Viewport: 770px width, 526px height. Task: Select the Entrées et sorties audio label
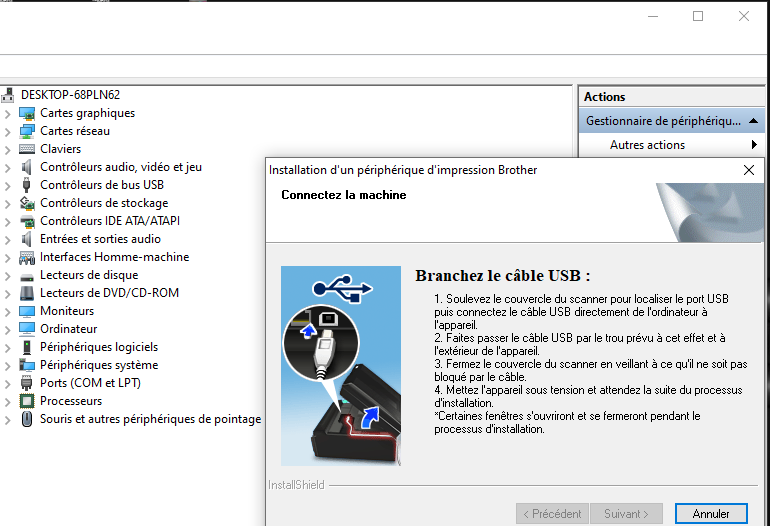101,239
